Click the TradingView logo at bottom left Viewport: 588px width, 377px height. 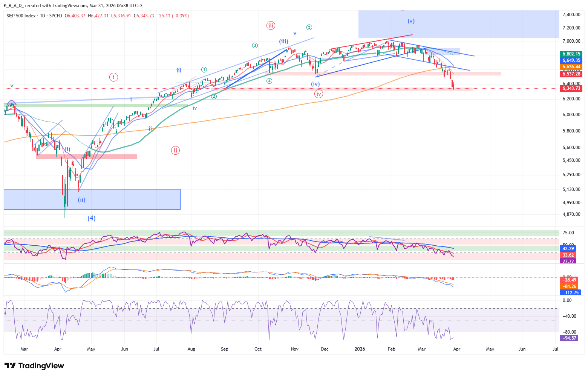point(34,366)
